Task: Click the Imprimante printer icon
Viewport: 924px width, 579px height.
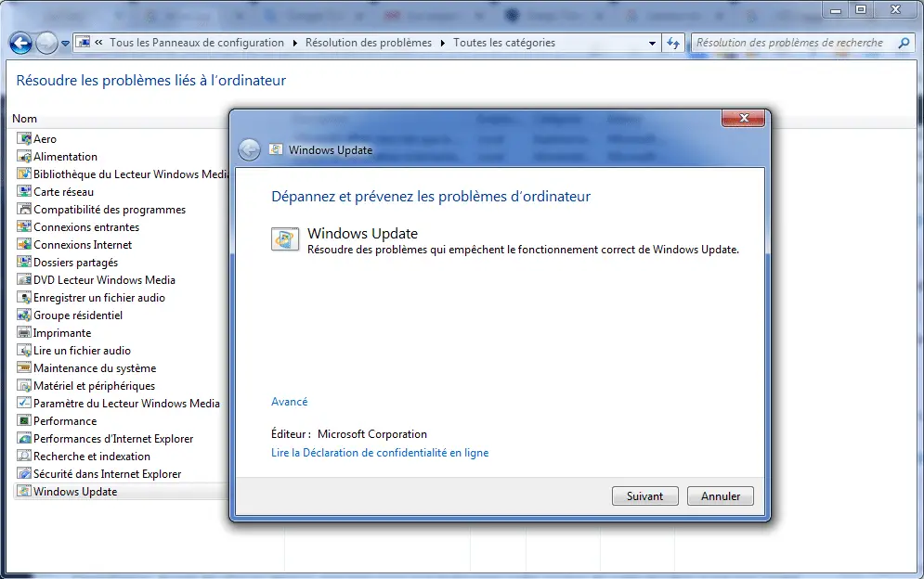Action: (x=24, y=333)
